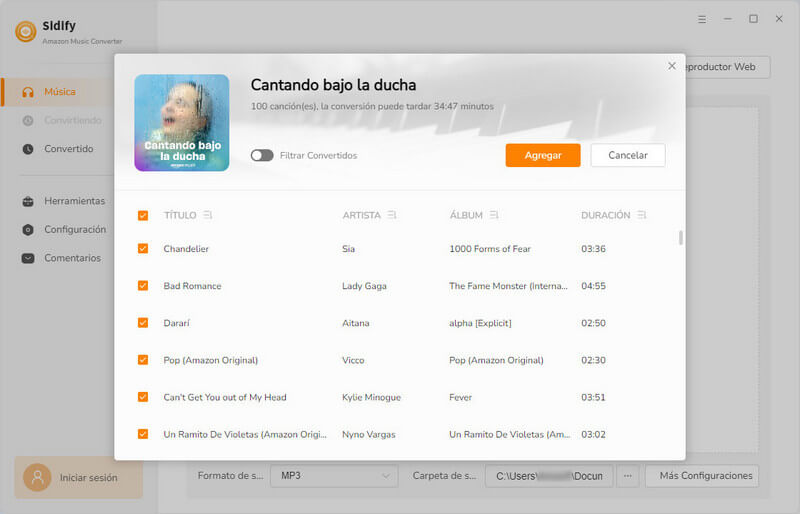Maximize the Sidify window

(754, 19)
